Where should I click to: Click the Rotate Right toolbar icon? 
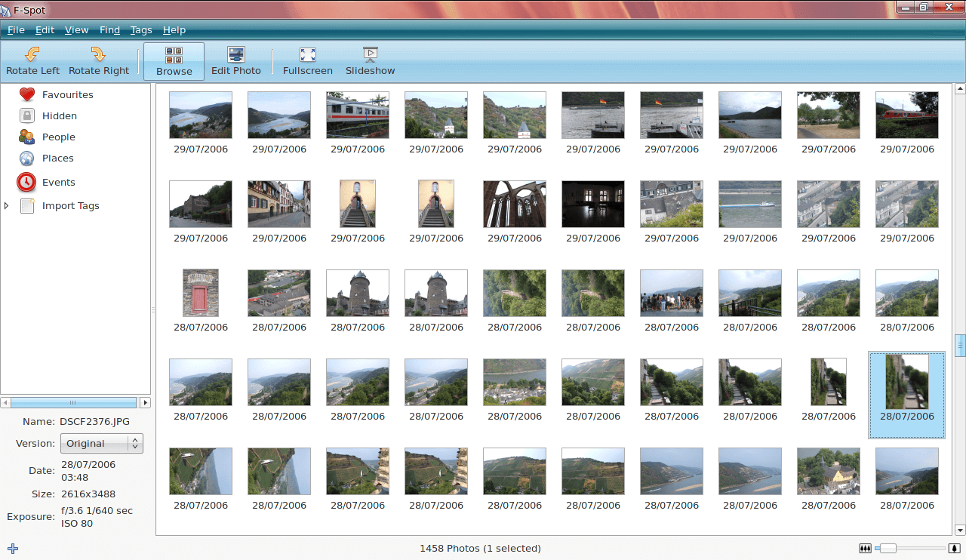(x=98, y=54)
